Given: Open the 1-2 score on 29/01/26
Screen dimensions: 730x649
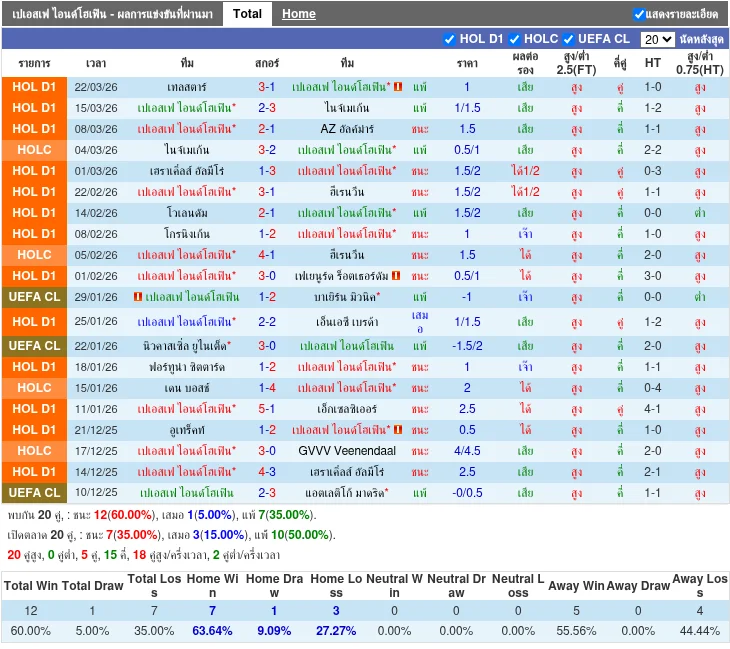Looking at the screenshot, I should [267, 297].
